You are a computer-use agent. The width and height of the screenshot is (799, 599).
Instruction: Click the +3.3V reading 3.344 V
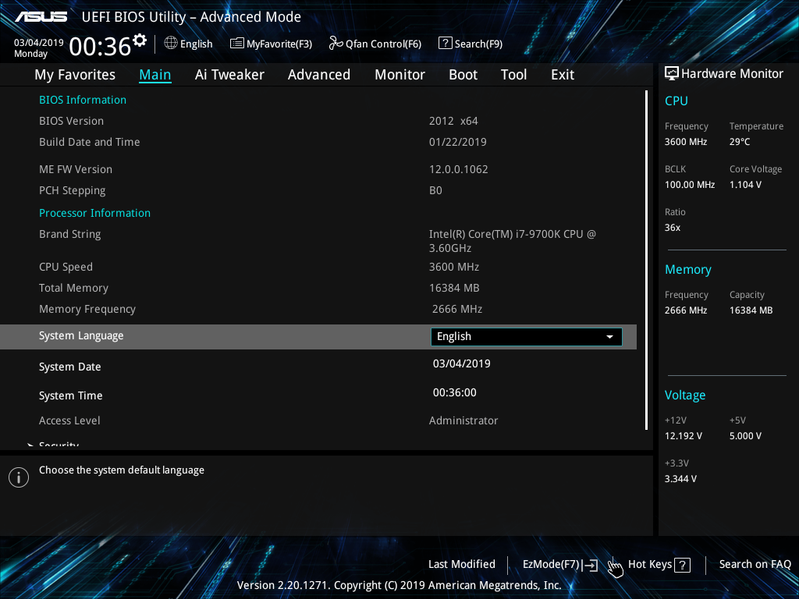point(680,479)
